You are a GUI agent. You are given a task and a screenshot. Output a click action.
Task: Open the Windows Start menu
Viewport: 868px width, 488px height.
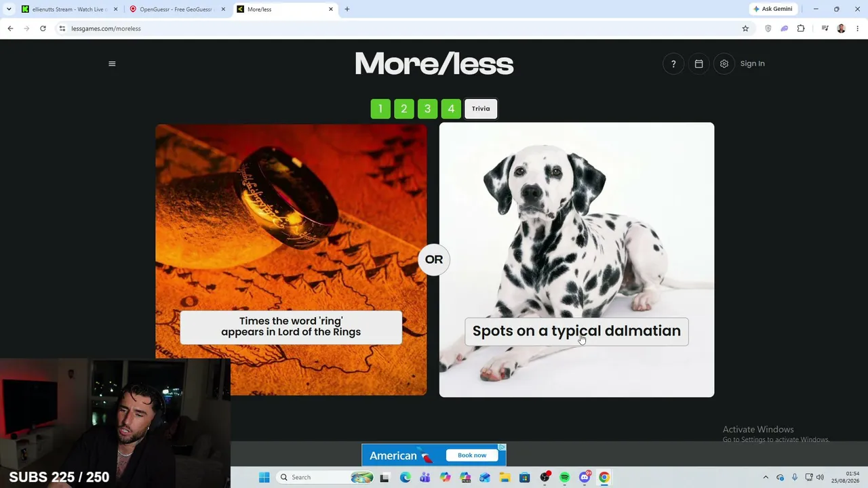[264, 477]
